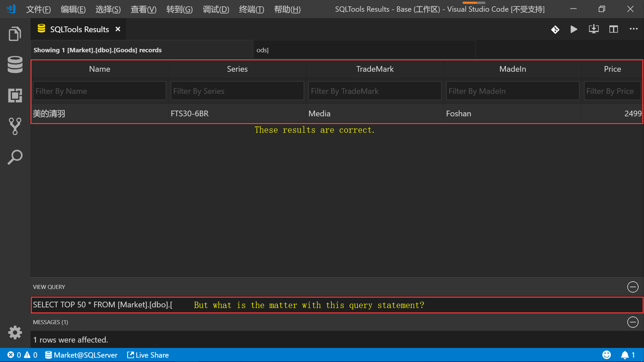Click the download/save results icon in toolbar

click(x=594, y=29)
